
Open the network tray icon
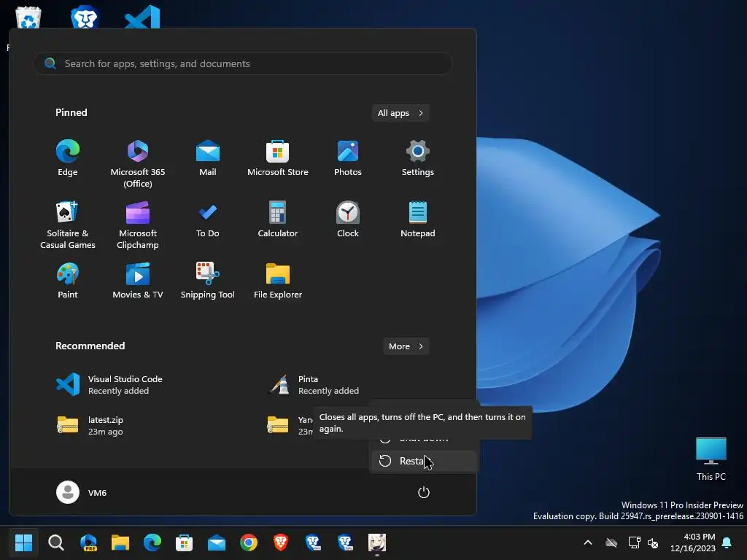pos(634,542)
